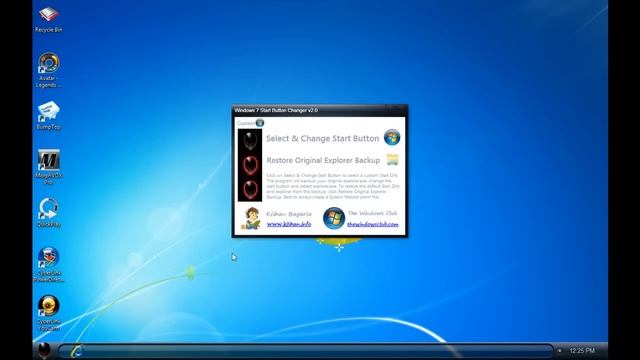Click Restore Original Explorer Backup
Viewport: 640px width, 360px height.
[323, 160]
